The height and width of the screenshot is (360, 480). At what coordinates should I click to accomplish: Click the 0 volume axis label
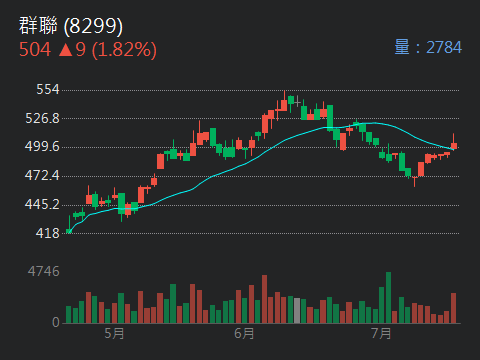pyautogui.click(x=56, y=322)
